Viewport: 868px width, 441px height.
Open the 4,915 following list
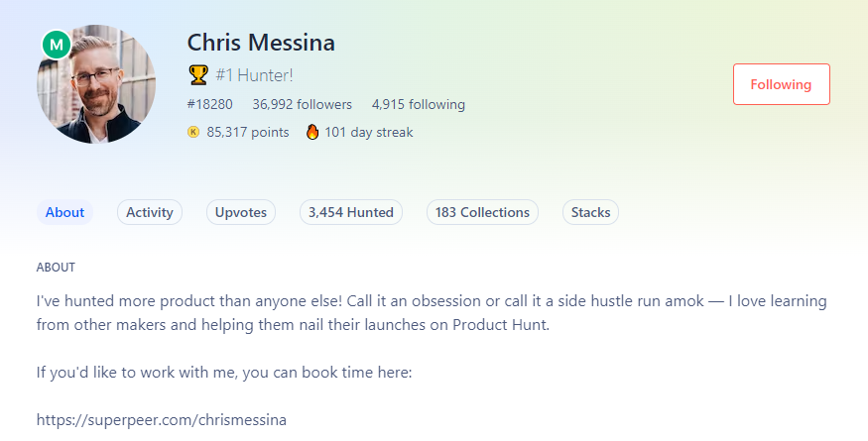click(x=418, y=104)
